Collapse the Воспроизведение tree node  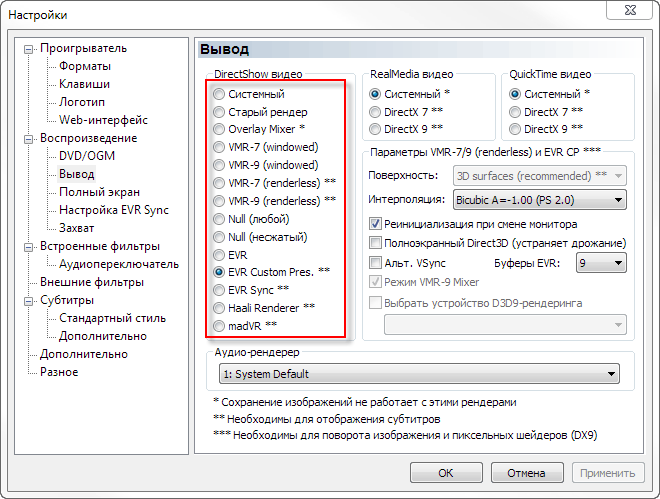30,138
